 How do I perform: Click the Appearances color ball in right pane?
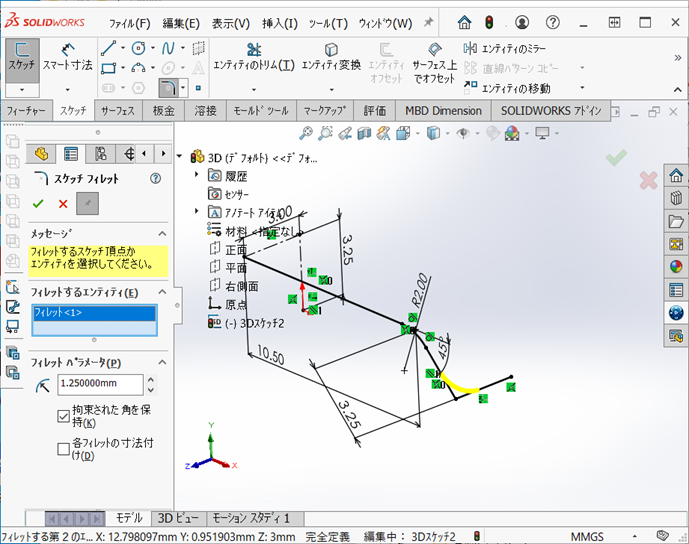(676, 266)
